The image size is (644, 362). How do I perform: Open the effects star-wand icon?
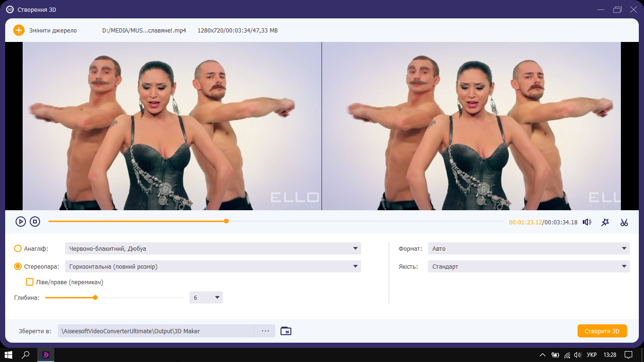[x=605, y=222]
